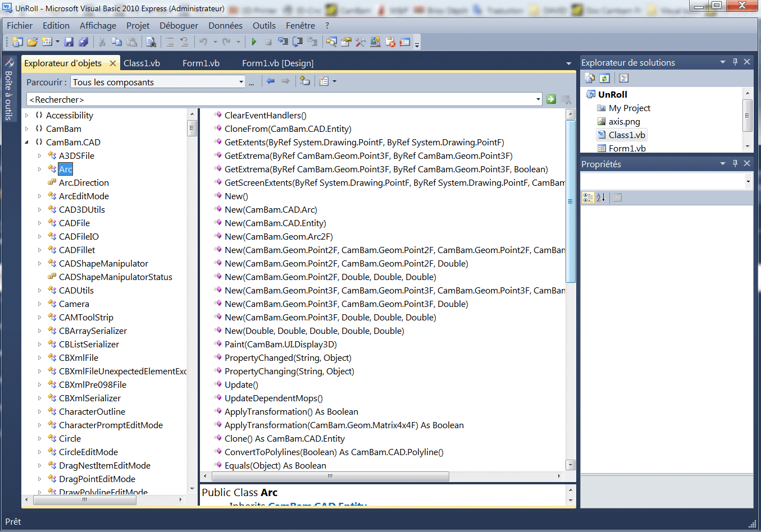The width and height of the screenshot is (761, 532).
Task: Click the members list horizontal scrollbar thumb
Action: click(x=330, y=476)
